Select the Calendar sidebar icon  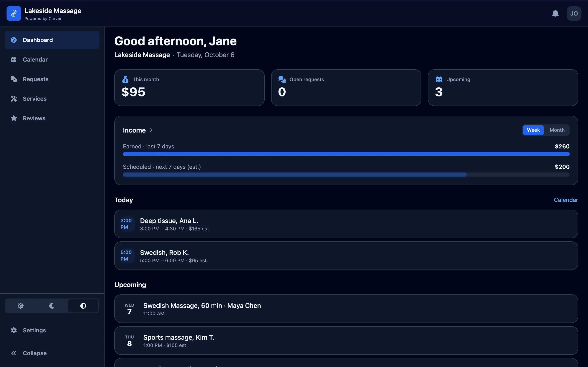14,60
